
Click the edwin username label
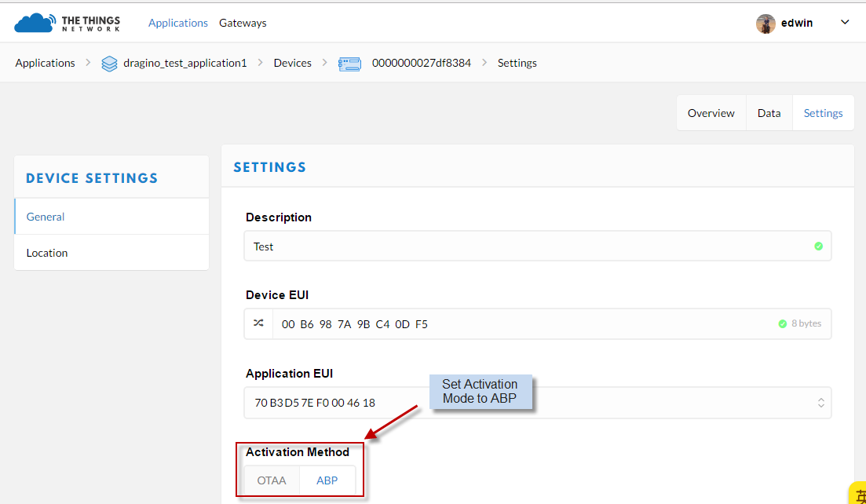point(796,24)
